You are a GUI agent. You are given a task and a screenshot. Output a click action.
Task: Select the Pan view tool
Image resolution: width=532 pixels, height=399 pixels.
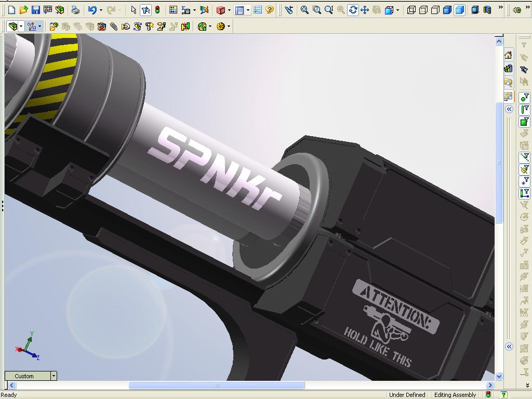(x=365, y=10)
